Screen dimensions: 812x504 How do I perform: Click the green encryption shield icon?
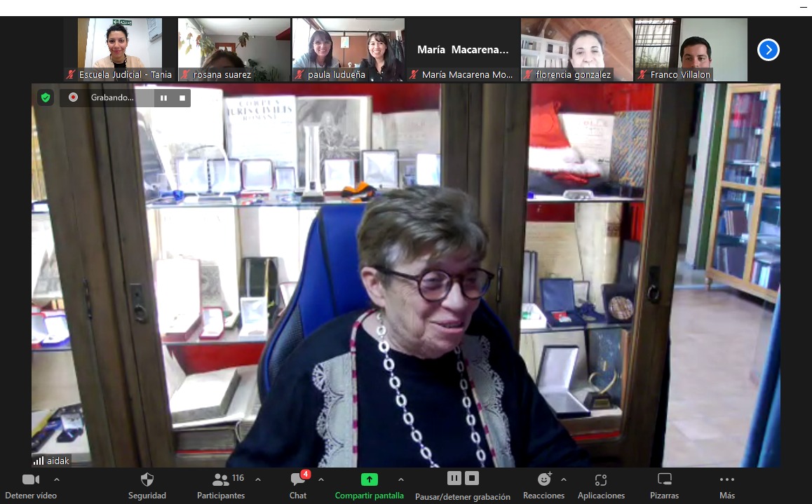[x=46, y=97]
